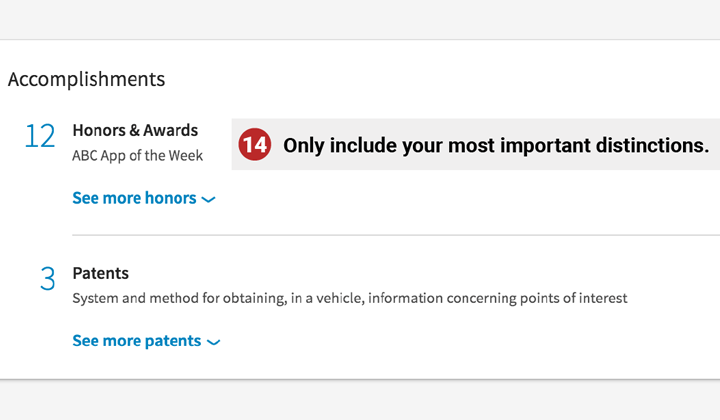Select the Honors & Awards heading

[135, 130]
